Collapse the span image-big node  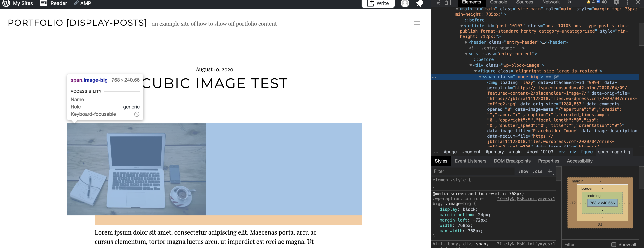pyautogui.click(x=480, y=77)
